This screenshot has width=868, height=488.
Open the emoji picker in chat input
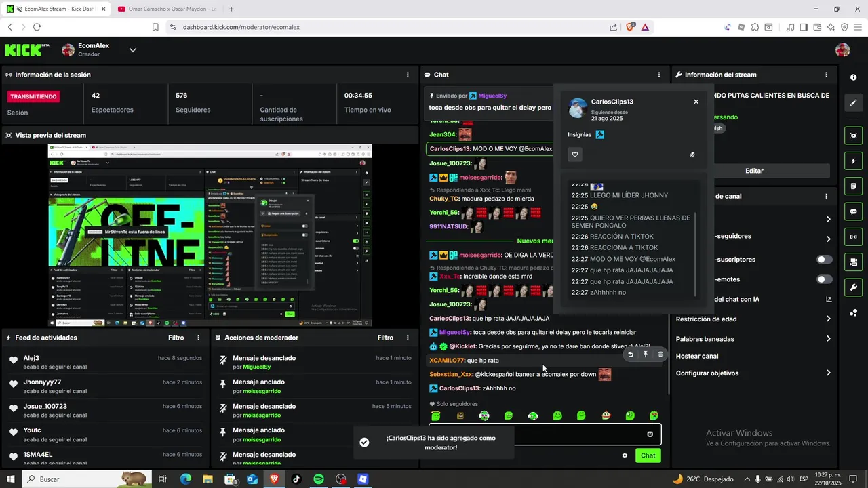[x=650, y=434]
